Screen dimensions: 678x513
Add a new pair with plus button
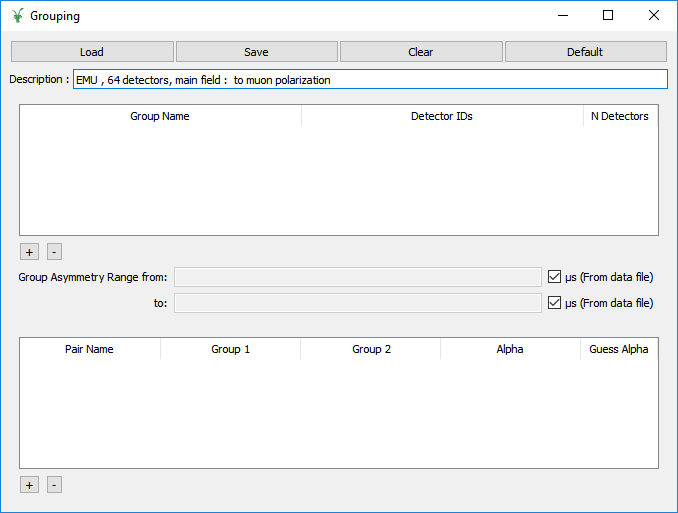tap(29, 485)
